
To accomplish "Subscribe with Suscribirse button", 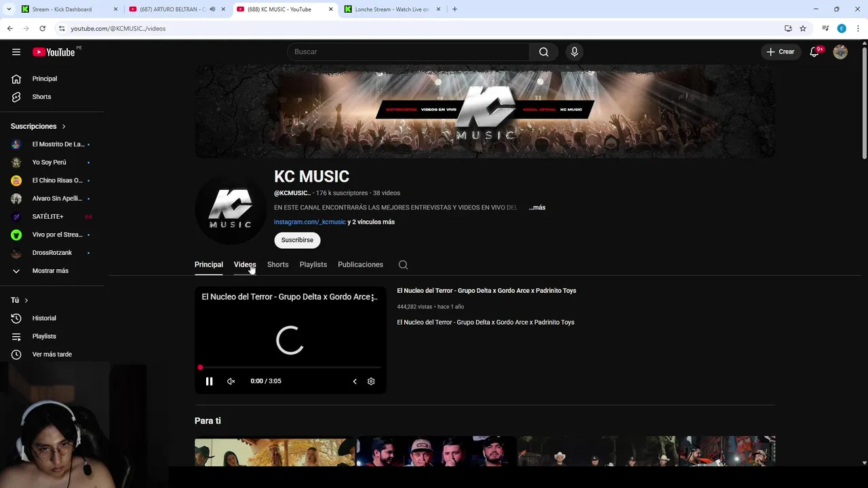I will click(x=297, y=241).
